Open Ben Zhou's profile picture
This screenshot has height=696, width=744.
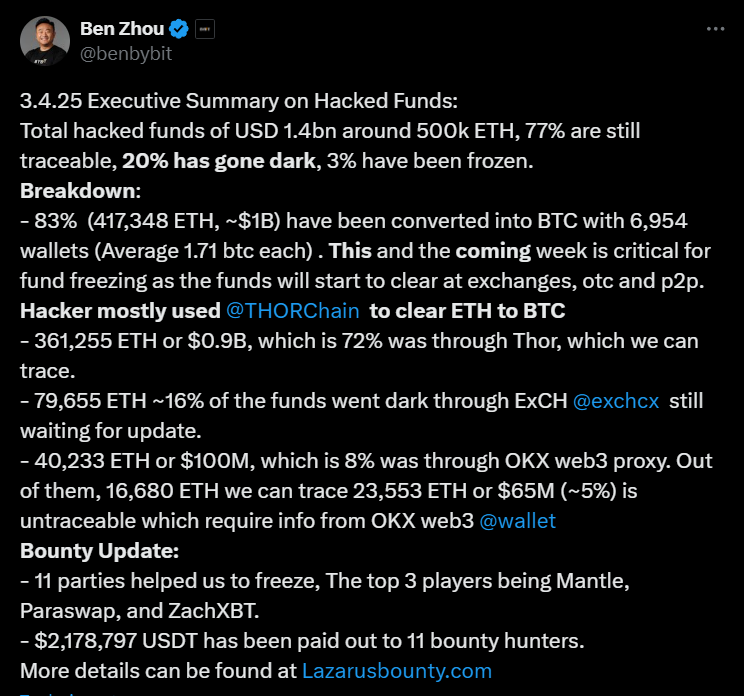(45, 41)
